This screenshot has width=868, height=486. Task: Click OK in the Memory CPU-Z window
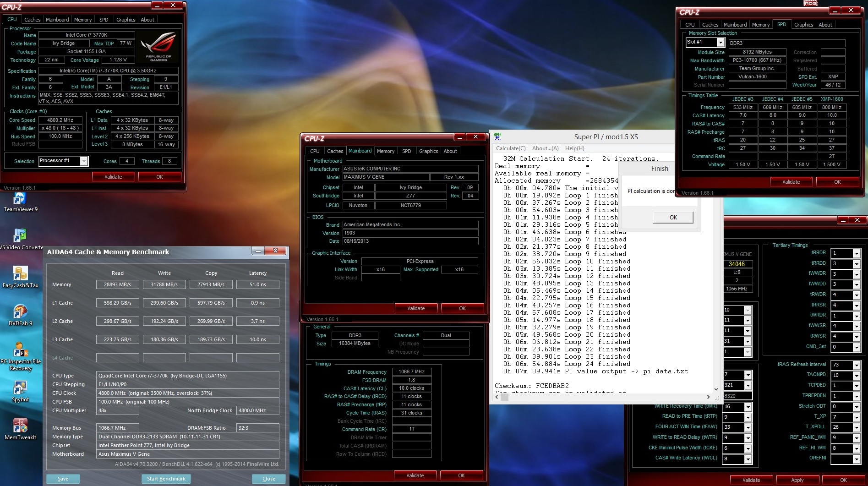(x=461, y=475)
